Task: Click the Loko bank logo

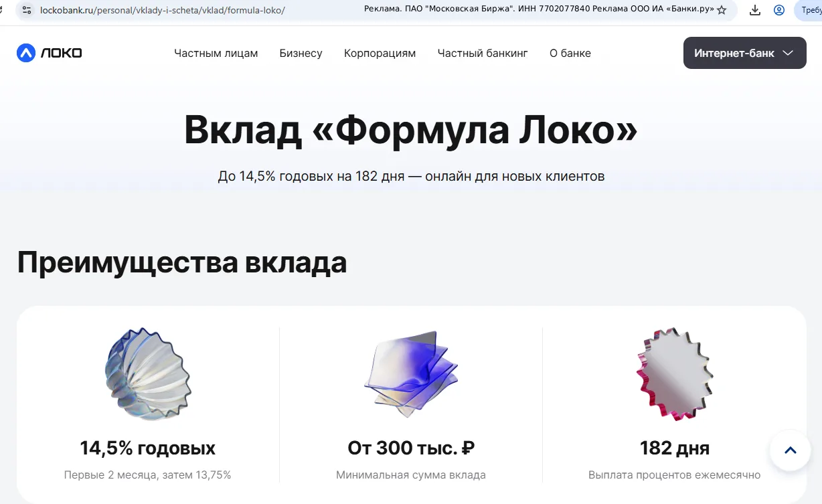Action: [x=50, y=53]
